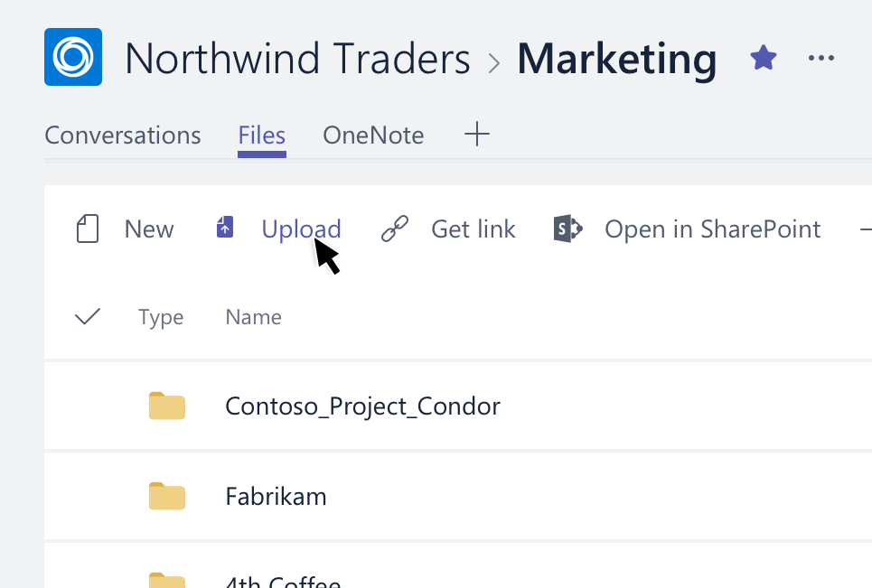Viewport: 872px width, 588px height.
Task: Open the Contoso_Project_Condor folder name
Action: tap(362, 406)
